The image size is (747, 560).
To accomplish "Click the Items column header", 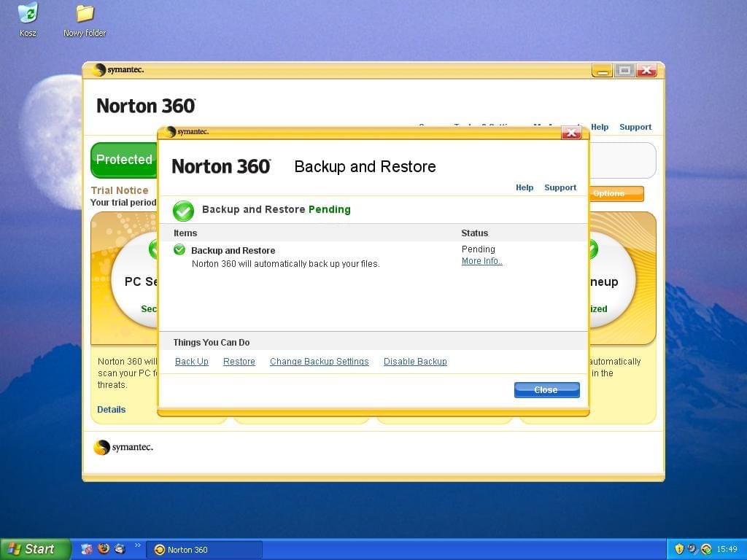I will (185, 233).
